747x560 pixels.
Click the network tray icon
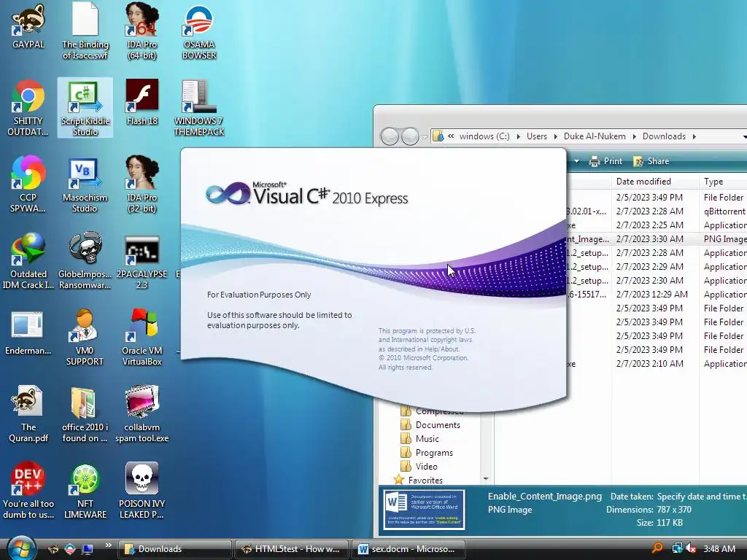677,548
